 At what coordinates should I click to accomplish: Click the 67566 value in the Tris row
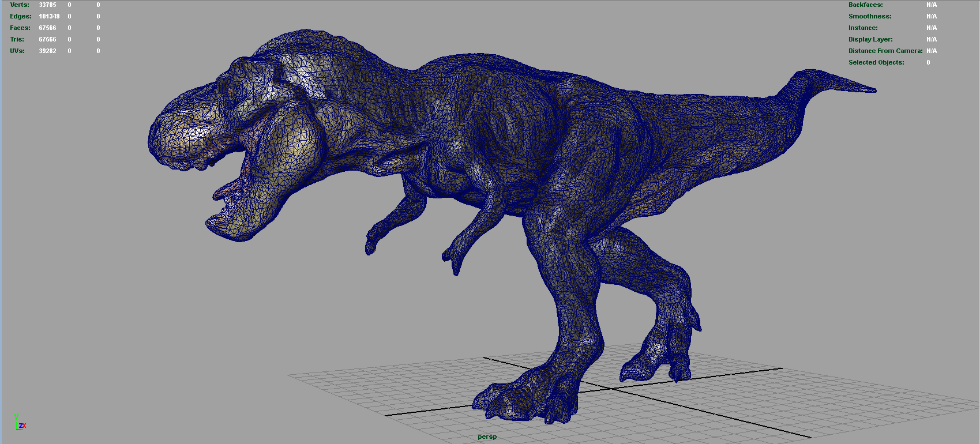pyautogui.click(x=47, y=39)
